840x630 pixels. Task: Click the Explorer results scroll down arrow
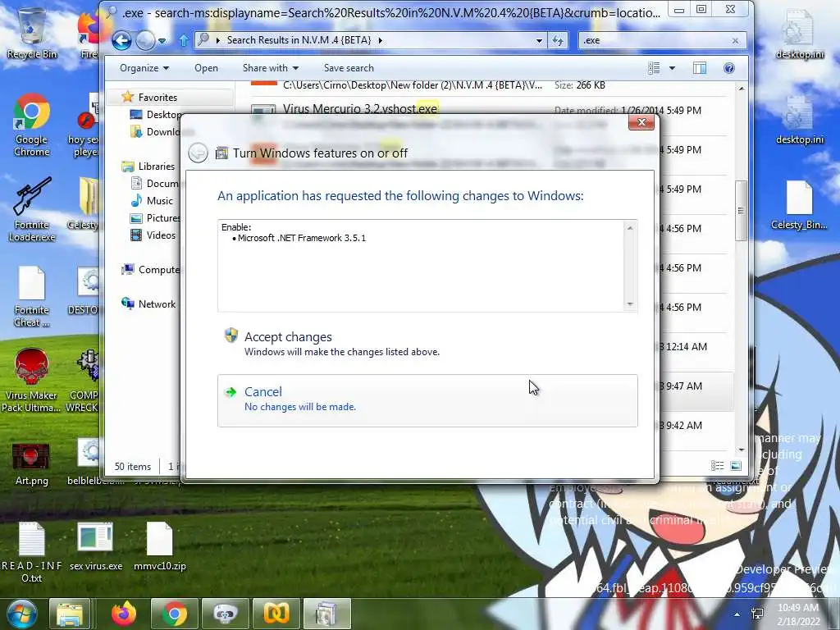coord(742,450)
